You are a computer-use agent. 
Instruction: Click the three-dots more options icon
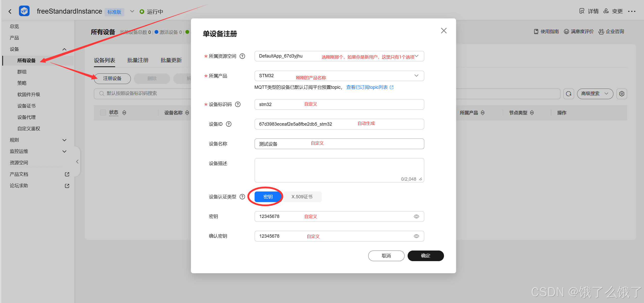click(632, 11)
